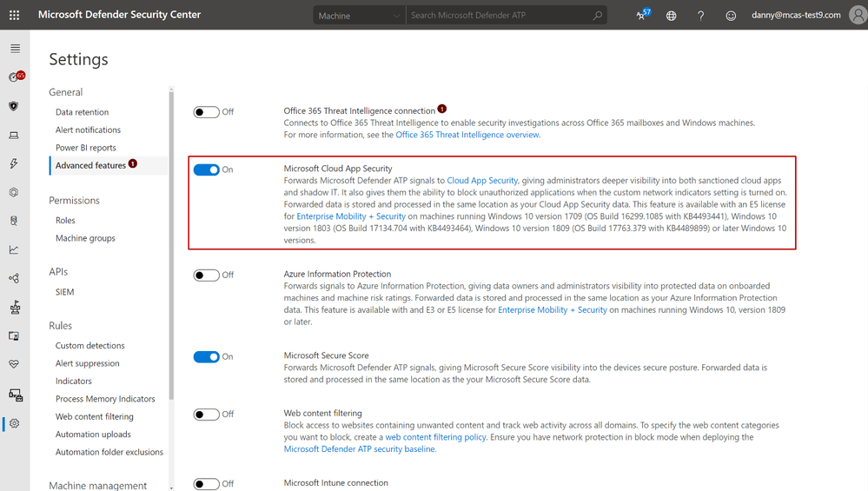
Task: Open the connected nodes sidebar icon
Action: (14, 278)
